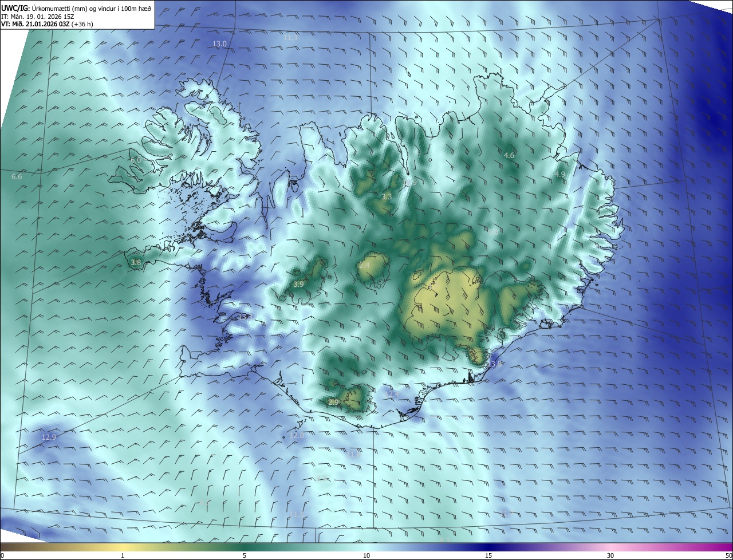Click the 8.5 value label on the map
Image resolution: width=733 pixels, height=560 pixels.
(x=204, y=502)
